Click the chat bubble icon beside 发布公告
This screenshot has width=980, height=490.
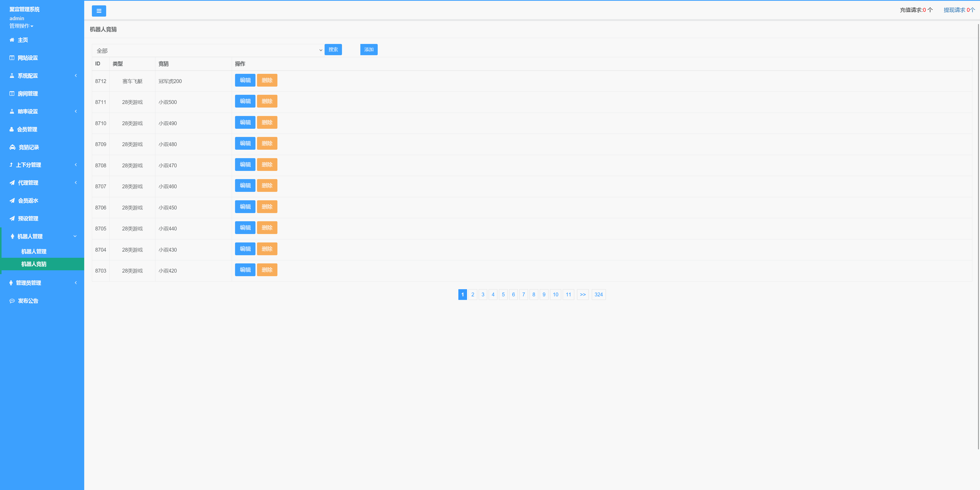(x=12, y=301)
